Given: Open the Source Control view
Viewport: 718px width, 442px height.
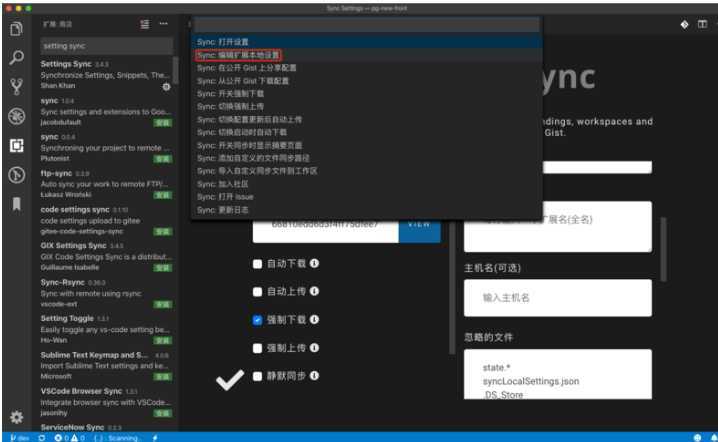Looking at the screenshot, I should click(16, 87).
